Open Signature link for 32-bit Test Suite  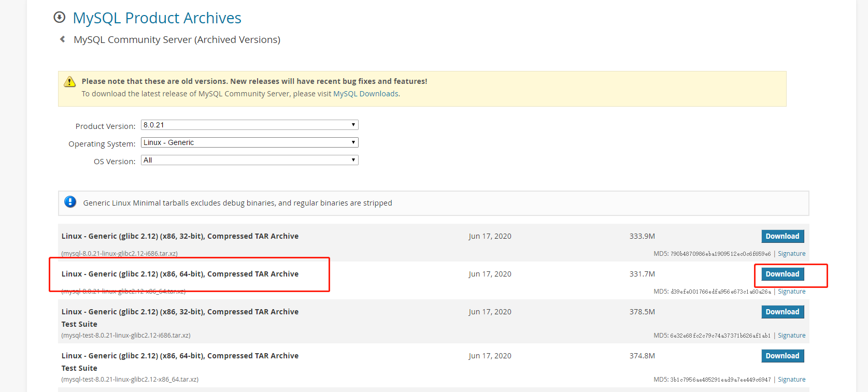(791, 336)
